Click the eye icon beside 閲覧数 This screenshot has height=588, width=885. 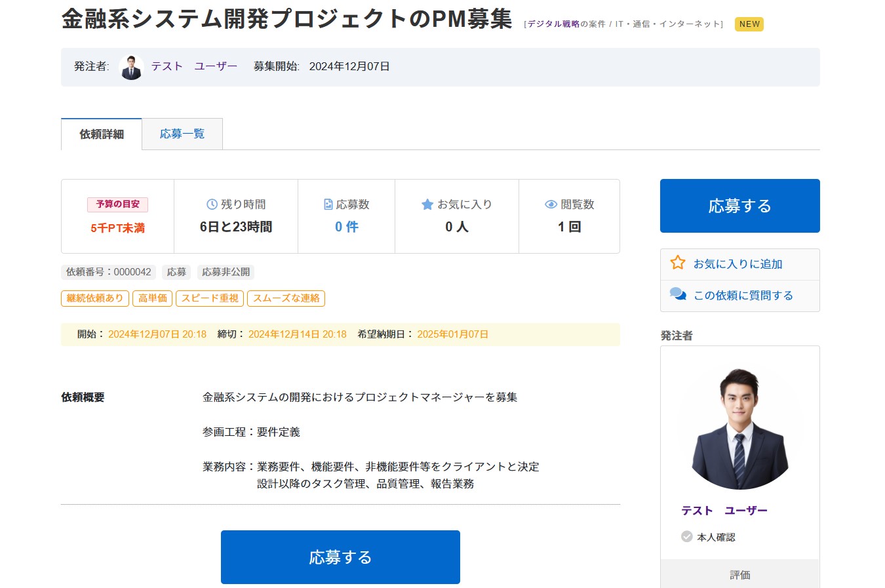coord(551,205)
